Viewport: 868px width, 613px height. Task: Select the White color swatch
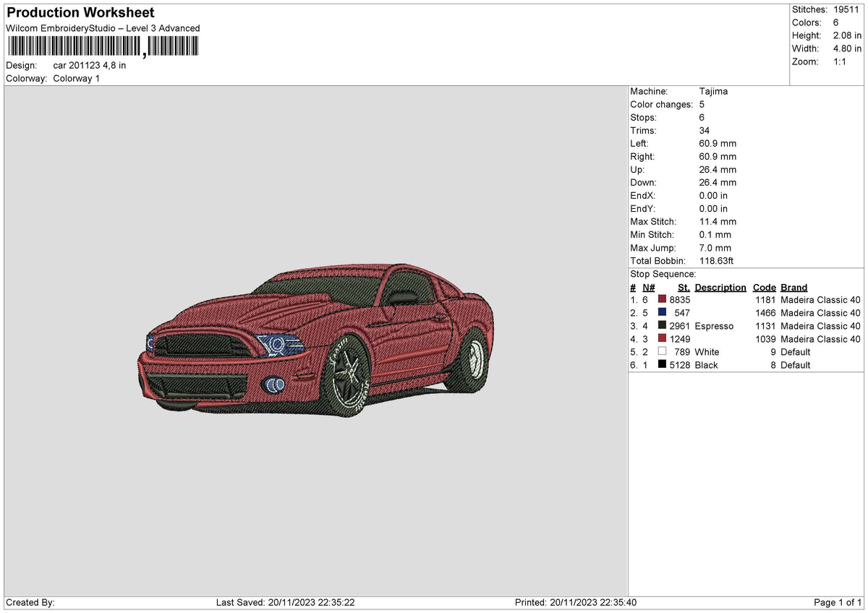[662, 351]
